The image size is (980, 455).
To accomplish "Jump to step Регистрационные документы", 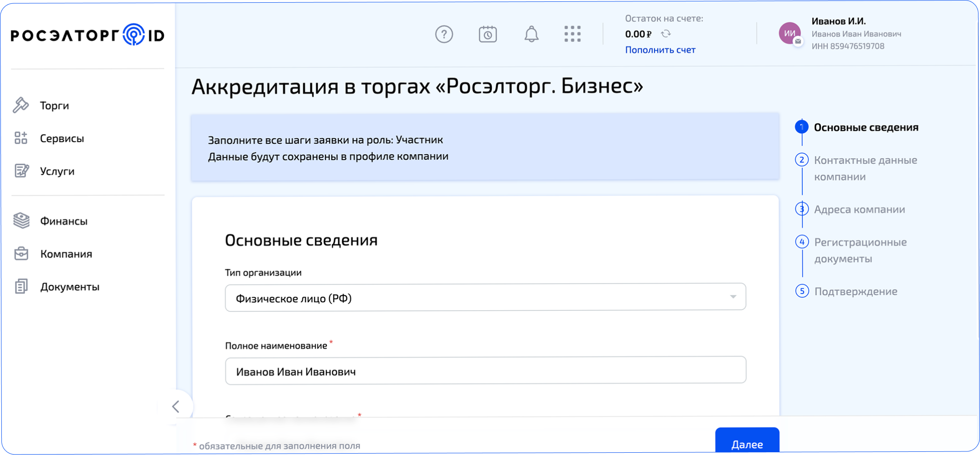I will [x=860, y=250].
